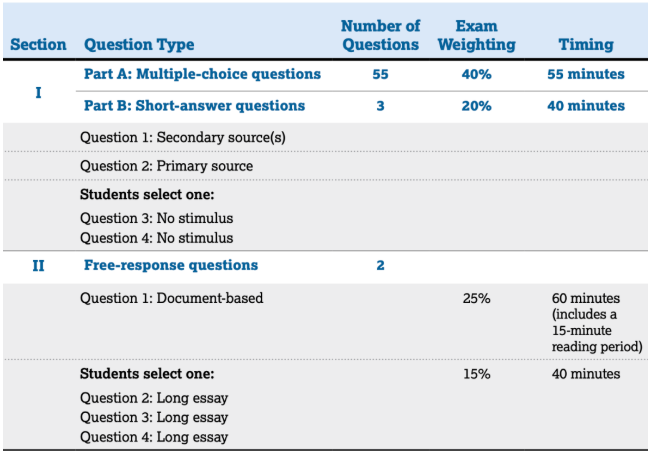Click the Number of Questions header

(x=380, y=35)
